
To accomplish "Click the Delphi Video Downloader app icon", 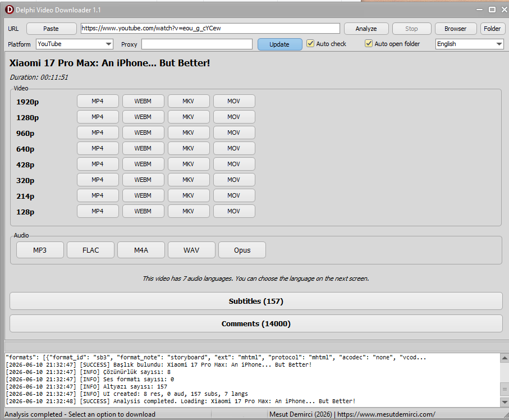I will pos(9,10).
